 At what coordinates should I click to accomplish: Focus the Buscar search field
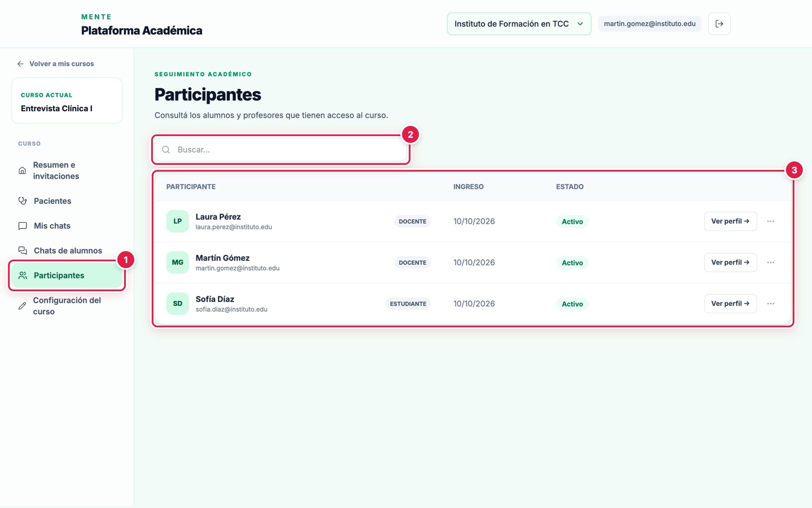pyautogui.click(x=281, y=149)
